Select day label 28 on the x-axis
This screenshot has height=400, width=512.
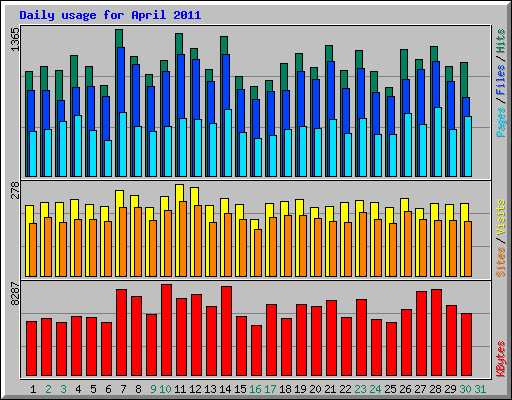pyautogui.click(x=435, y=389)
